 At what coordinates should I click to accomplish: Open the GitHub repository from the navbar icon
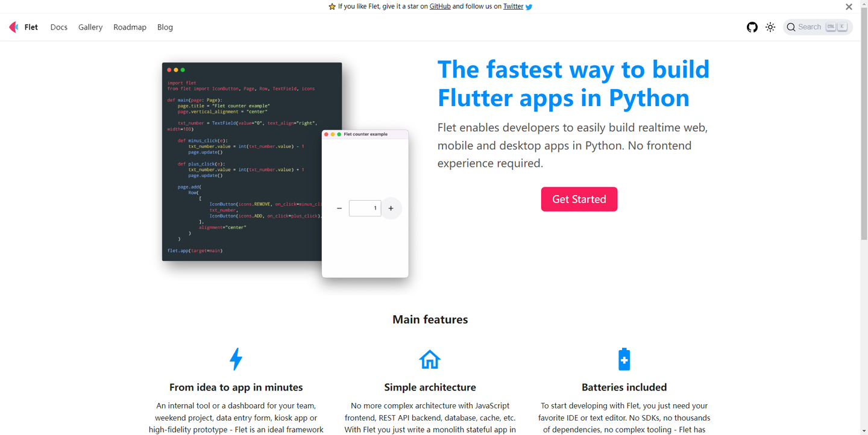click(752, 27)
